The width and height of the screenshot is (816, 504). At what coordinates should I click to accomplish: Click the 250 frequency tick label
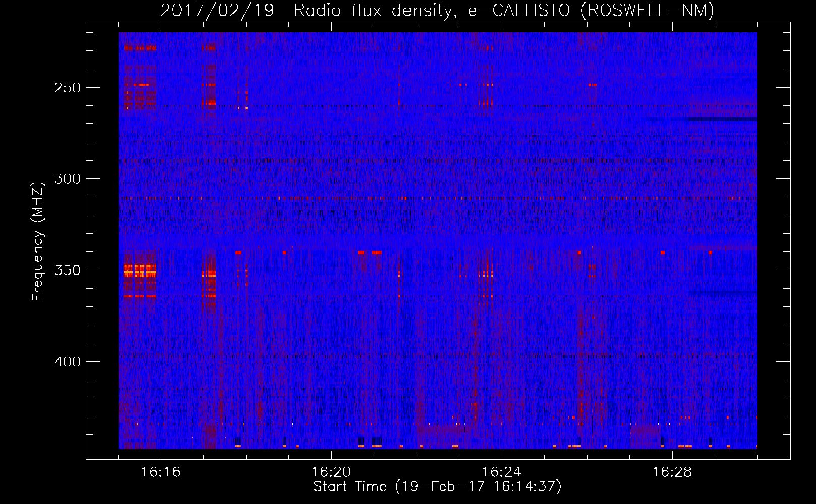[67, 88]
